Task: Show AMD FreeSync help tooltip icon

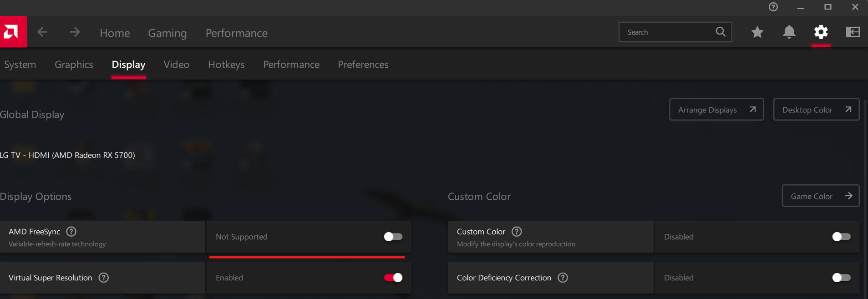Action: (x=71, y=232)
